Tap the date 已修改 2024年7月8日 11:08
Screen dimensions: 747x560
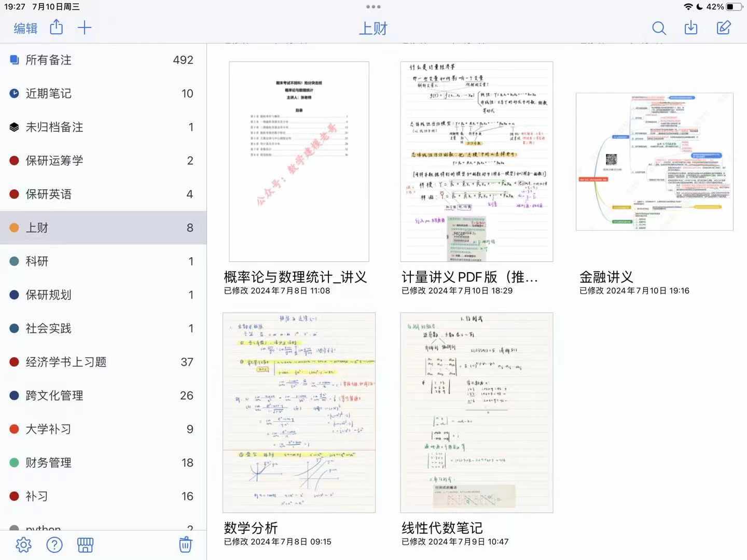[277, 291]
